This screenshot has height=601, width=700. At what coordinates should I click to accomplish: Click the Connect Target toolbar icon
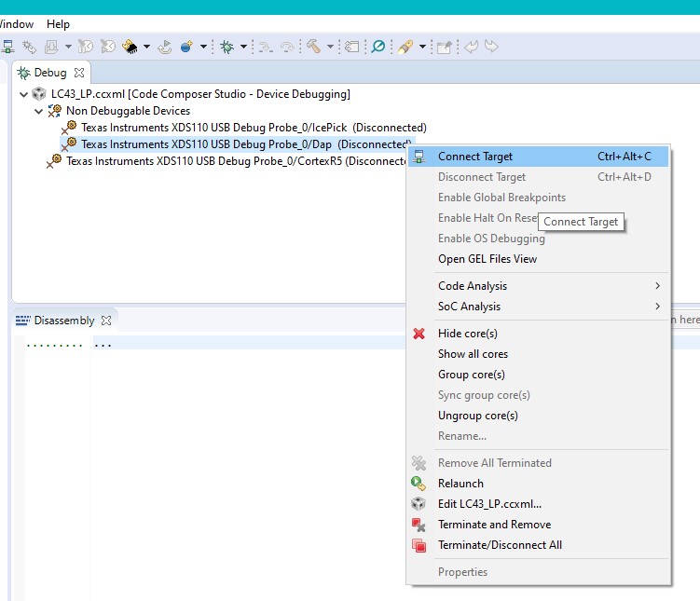pos(7,47)
